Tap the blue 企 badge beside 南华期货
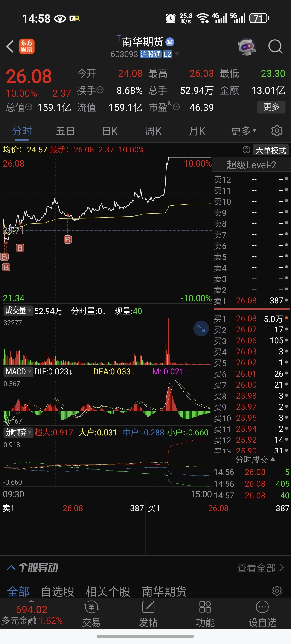This screenshot has height=644, width=291. pos(170,42)
